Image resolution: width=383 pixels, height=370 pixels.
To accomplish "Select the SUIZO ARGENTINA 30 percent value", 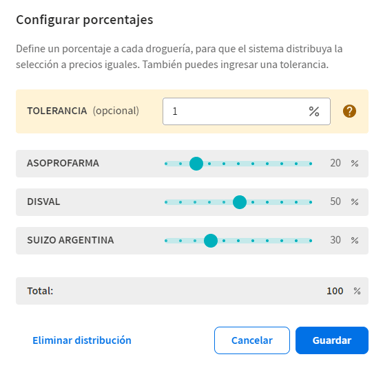I will tap(335, 240).
